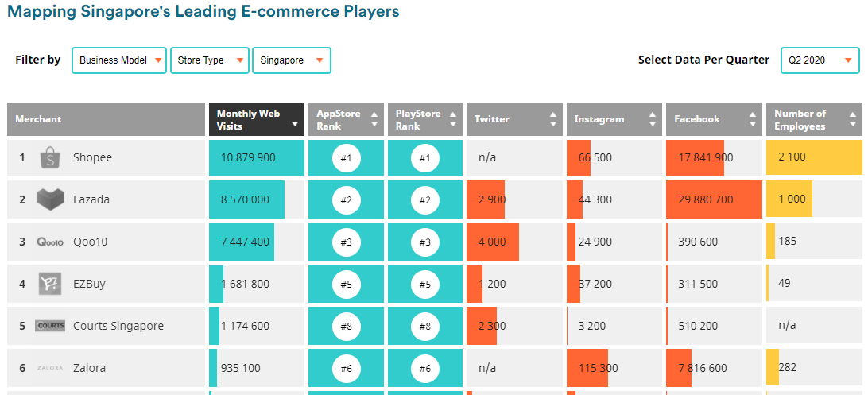Click Qoo10 AppStore rank #3 badge

point(346,242)
